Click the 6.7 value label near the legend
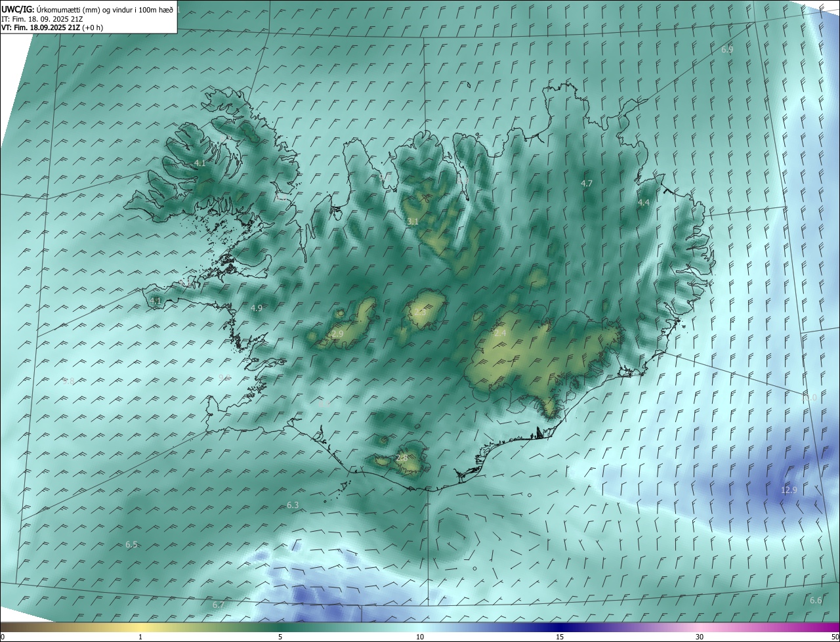 point(219,605)
